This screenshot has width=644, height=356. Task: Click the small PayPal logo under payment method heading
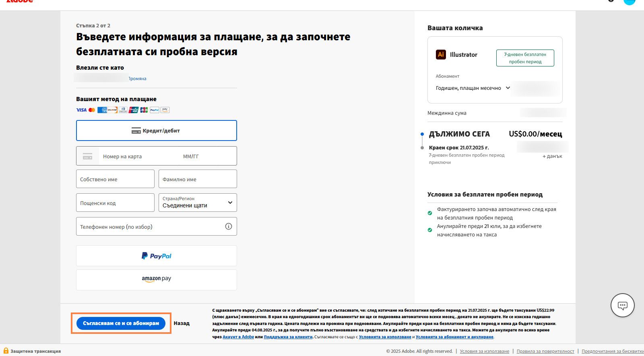(155, 110)
